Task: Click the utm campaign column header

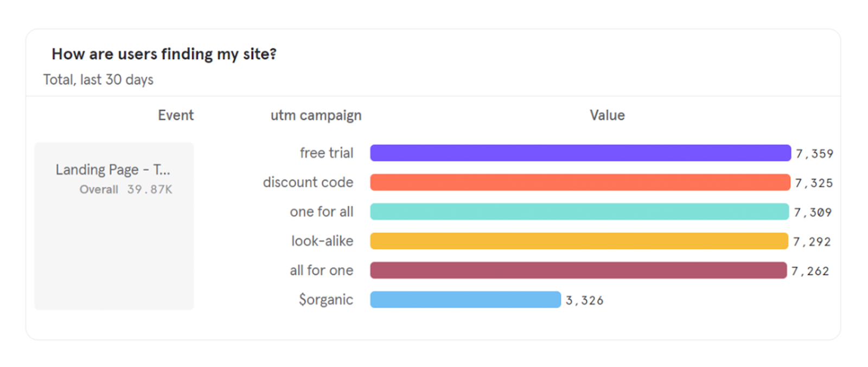Action: (x=316, y=115)
